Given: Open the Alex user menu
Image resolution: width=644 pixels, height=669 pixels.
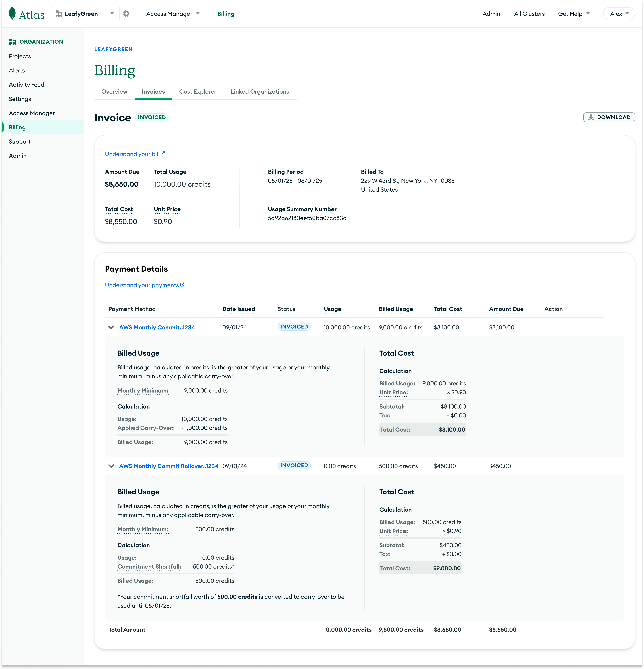Looking at the screenshot, I should click(619, 14).
